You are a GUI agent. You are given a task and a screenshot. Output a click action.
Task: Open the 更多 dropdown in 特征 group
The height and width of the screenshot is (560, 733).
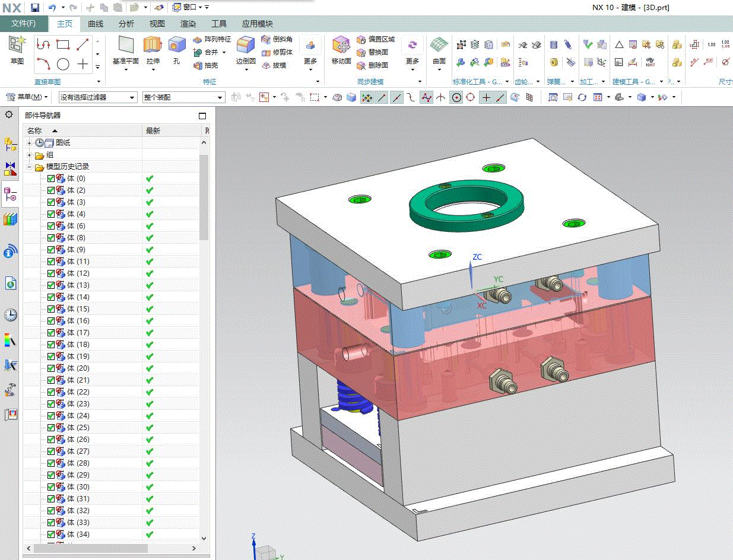click(310, 53)
